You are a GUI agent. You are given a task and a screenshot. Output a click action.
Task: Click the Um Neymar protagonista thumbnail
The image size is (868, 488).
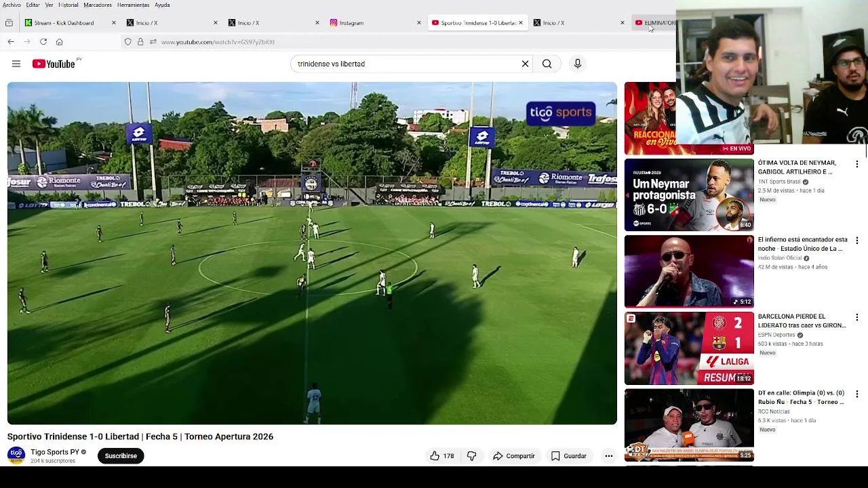[x=688, y=195]
